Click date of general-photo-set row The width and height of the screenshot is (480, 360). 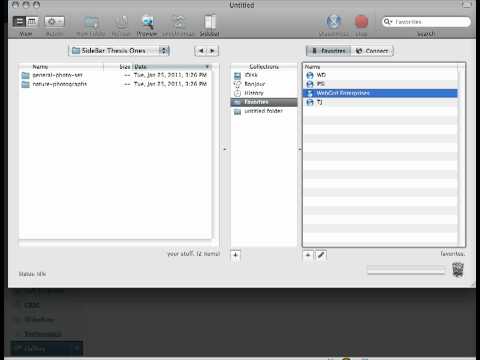[170, 75]
